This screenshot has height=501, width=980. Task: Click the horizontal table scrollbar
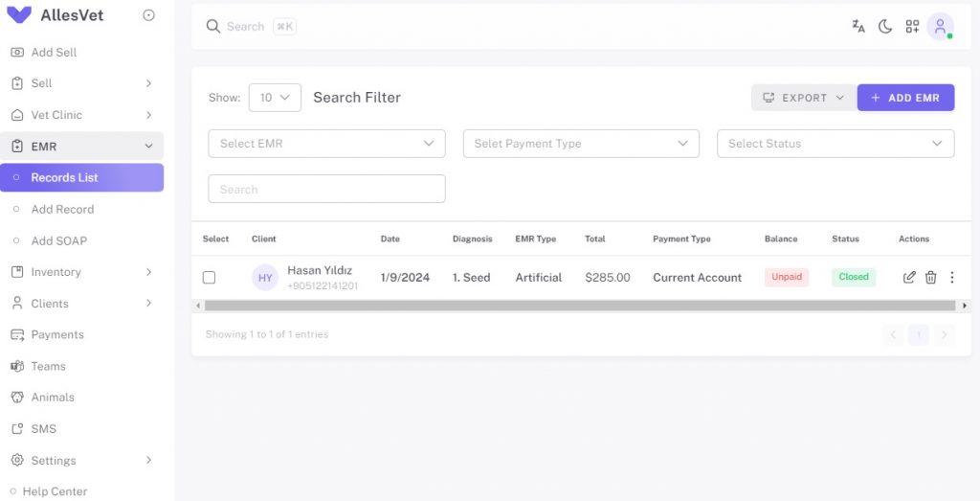point(580,306)
